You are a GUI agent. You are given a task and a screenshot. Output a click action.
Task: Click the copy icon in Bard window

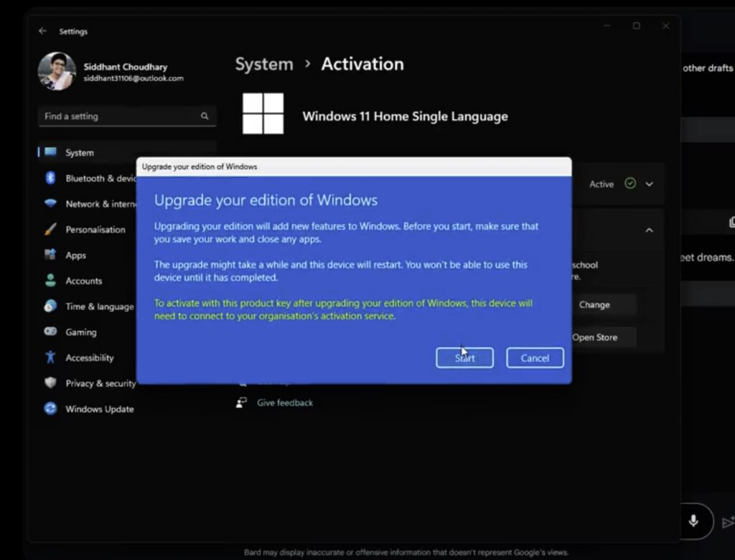coord(731,222)
